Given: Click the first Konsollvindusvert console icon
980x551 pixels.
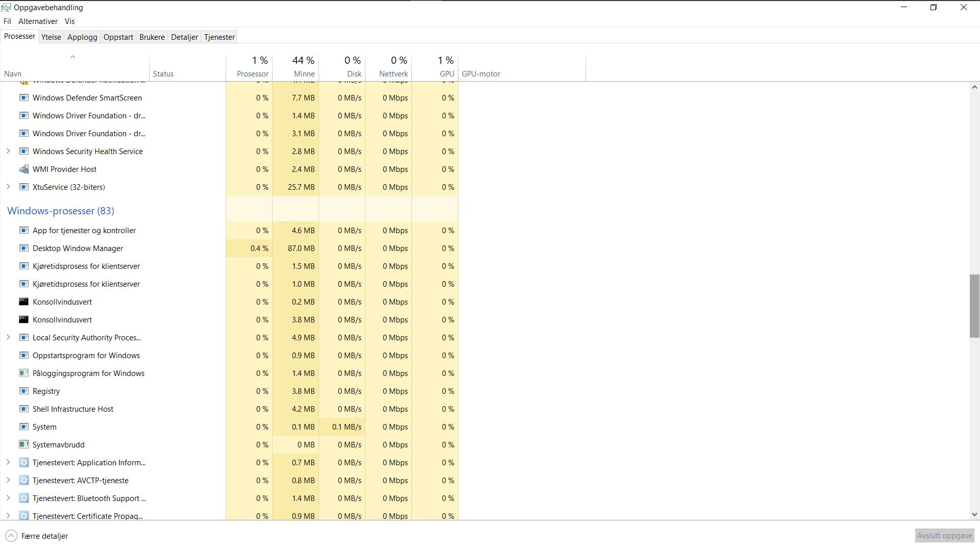Looking at the screenshot, I should click(x=23, y=302).
